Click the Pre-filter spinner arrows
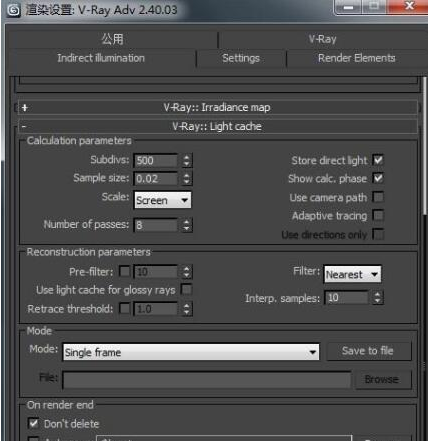 click(187, 272)
